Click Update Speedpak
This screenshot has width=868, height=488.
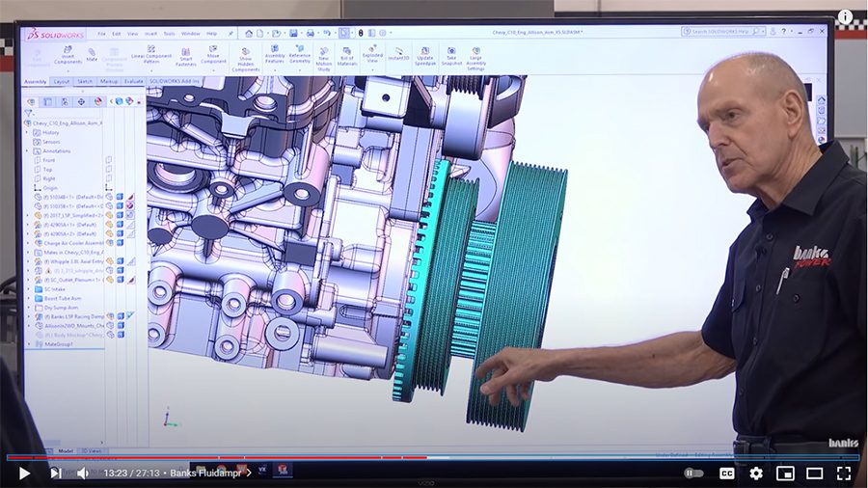pos(425,57)
